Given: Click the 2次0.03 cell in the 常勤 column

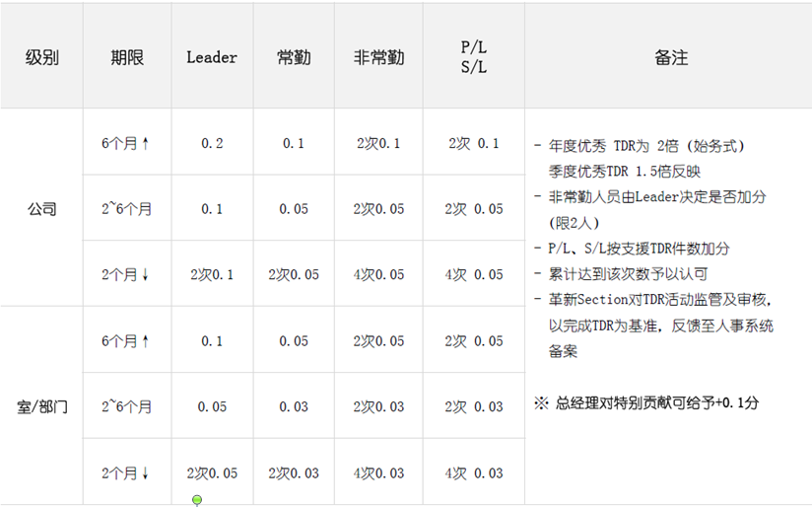Looking at the screenshot, I should [x=294, y=473].
